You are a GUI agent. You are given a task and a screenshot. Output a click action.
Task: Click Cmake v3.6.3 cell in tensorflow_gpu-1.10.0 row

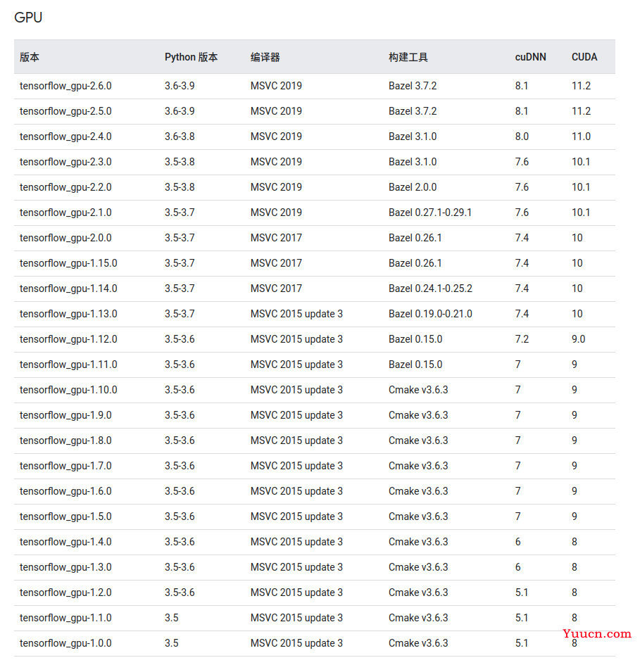(418, 390)
